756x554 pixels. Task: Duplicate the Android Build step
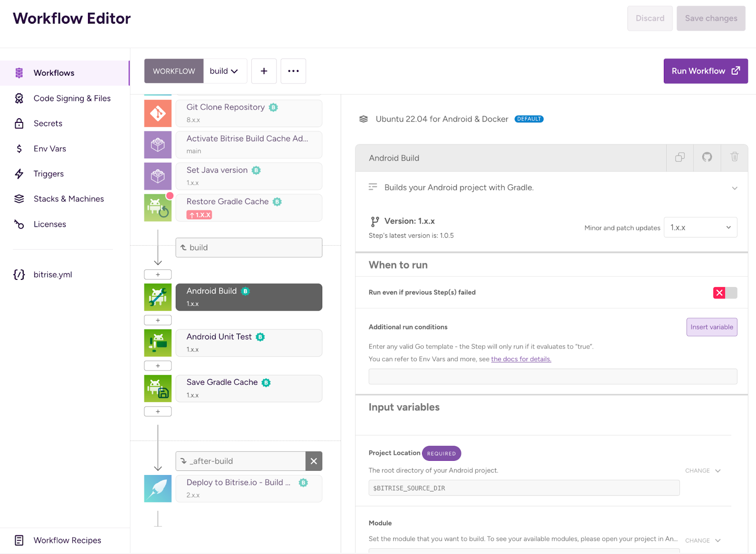point(680,157)
